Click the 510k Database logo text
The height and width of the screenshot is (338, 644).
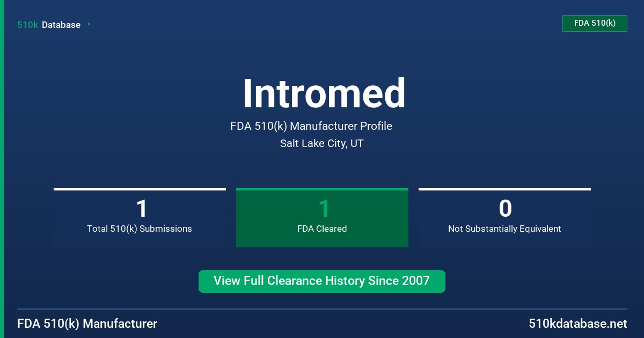49,25
